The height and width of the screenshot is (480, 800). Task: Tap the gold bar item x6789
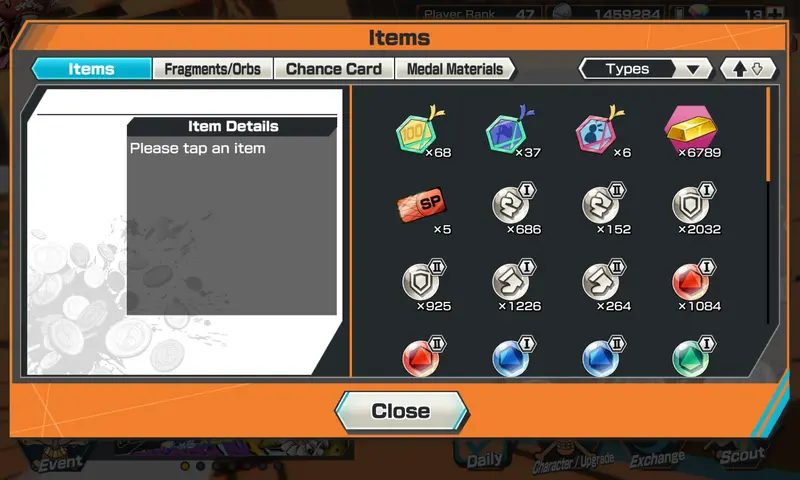(x=692, y=132)
